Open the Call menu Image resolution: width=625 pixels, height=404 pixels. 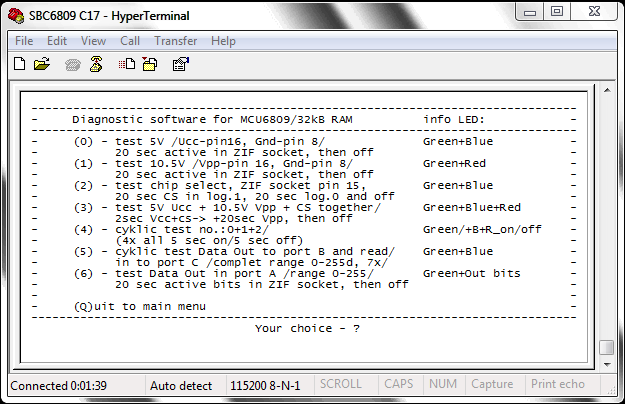point(130,41)
